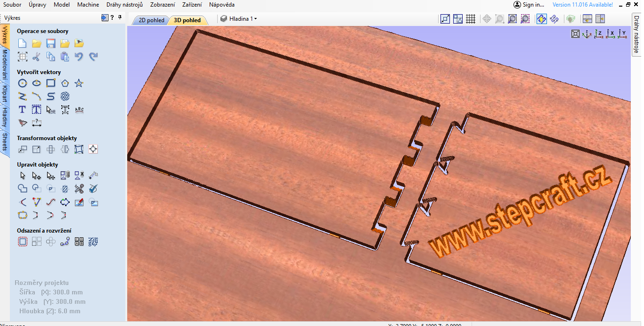
Task: Group the selected objects
Action: click(x=65, y=176)
